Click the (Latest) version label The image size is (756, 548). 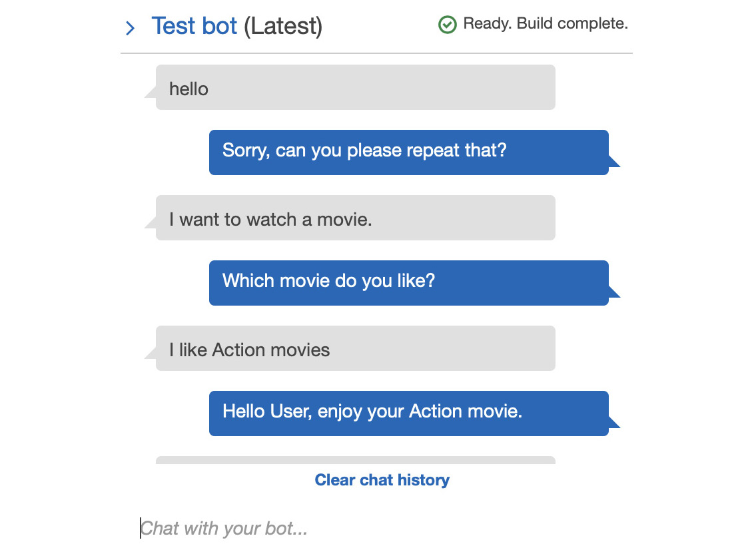[283, 27]
